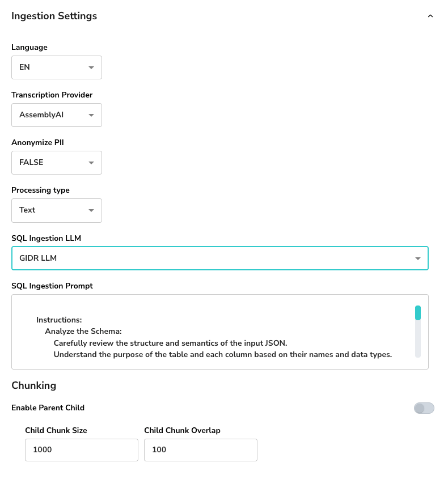Click the scrollbar in the prompt box
This screenshot has width=448, height=488.
click(418, 313)
